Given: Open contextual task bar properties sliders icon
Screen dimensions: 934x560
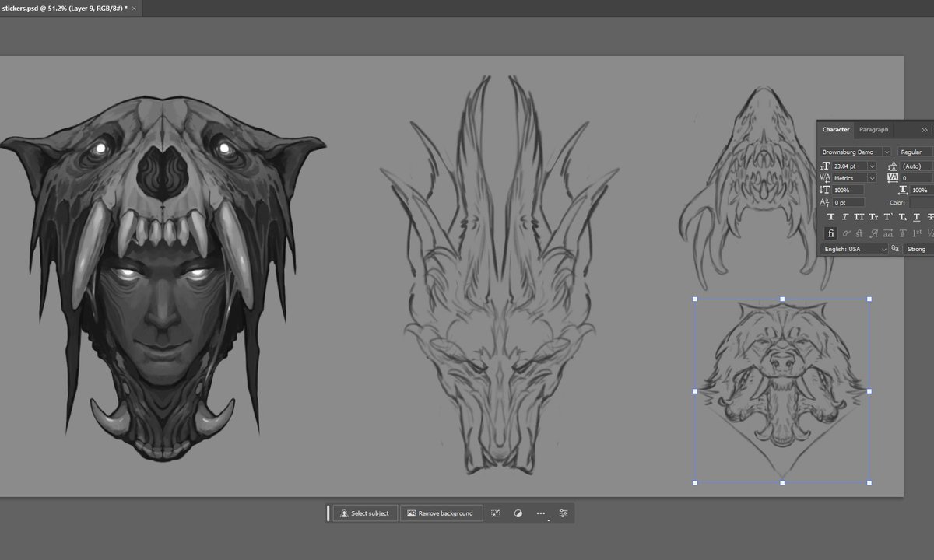Looking at the screenshot, I should pos(564,513).
